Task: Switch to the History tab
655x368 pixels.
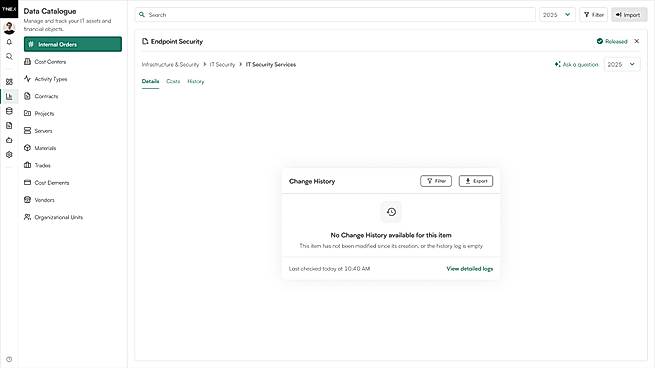Action: (x=196, y=81)
